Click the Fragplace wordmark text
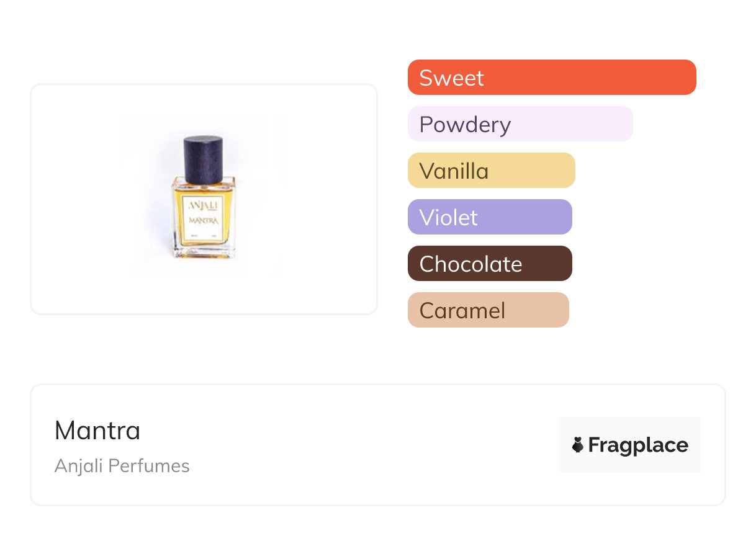Image resolution: width=756 pixels, height=536 pixels. (x=638, y=445)
